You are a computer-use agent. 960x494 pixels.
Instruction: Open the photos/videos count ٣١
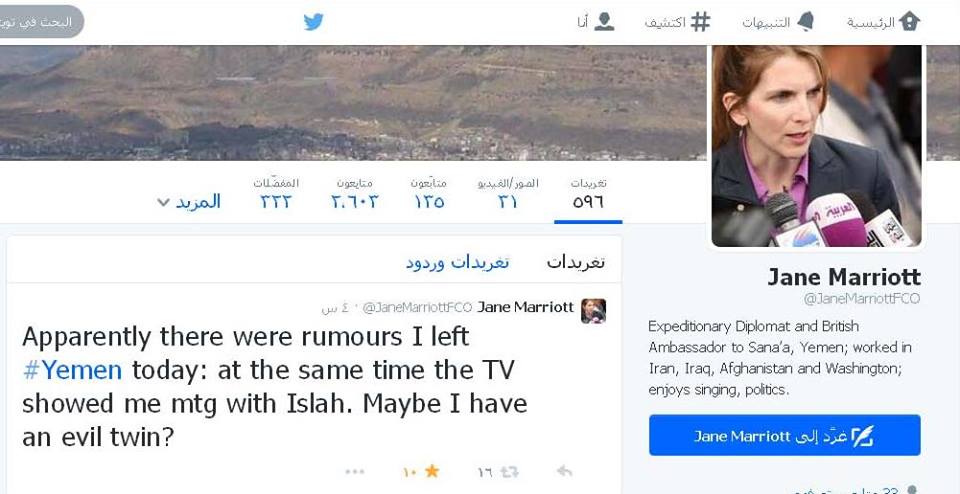[x=508, y=195]
